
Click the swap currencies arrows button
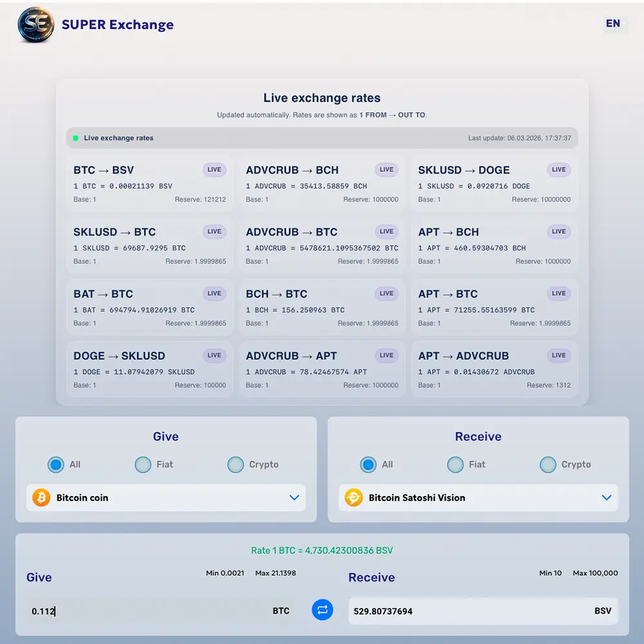tap(323, 610)
